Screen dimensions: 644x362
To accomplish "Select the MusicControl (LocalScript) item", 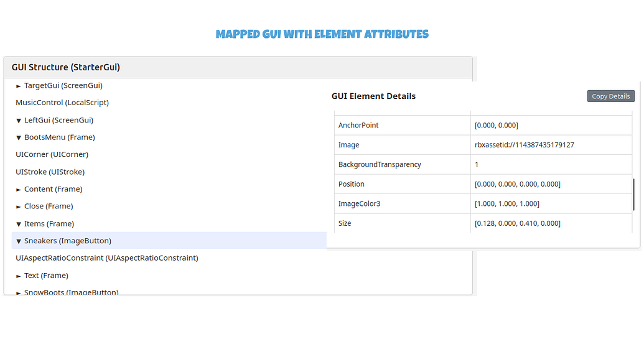I will pyautogui.click(x=62, y=102).
